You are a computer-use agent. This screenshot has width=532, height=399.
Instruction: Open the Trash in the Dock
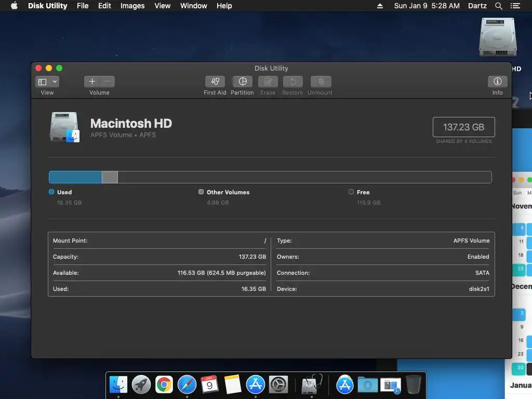pos(413,385)
